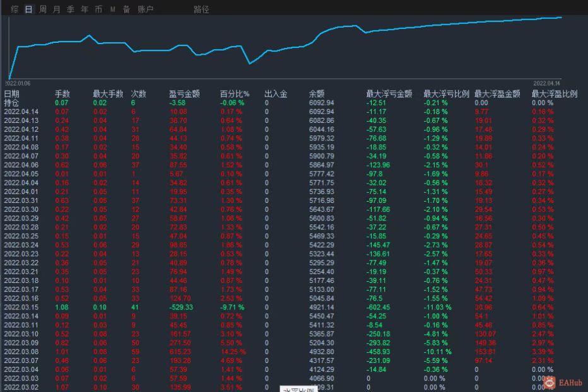588x392 pixels.
Task: Click the balance cell 4921.14
Action: [321, 308]
